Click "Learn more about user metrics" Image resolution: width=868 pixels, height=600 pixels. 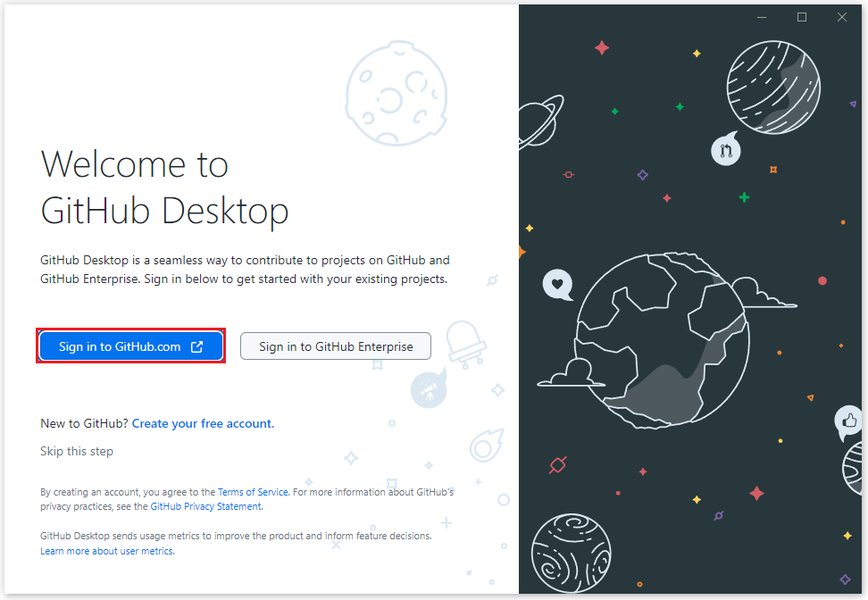coord(106,551)
